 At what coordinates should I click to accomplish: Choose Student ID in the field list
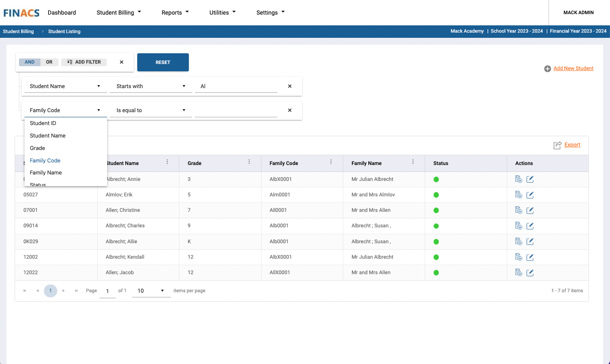[x=43, y=123]
